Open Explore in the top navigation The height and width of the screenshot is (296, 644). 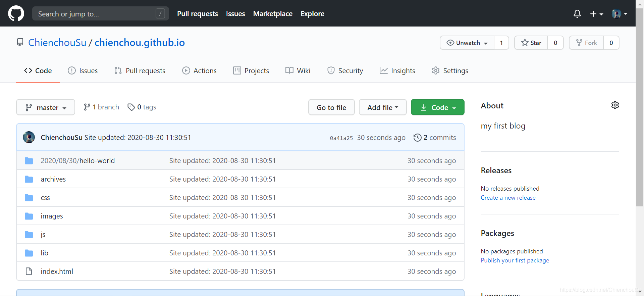point(312,14)
